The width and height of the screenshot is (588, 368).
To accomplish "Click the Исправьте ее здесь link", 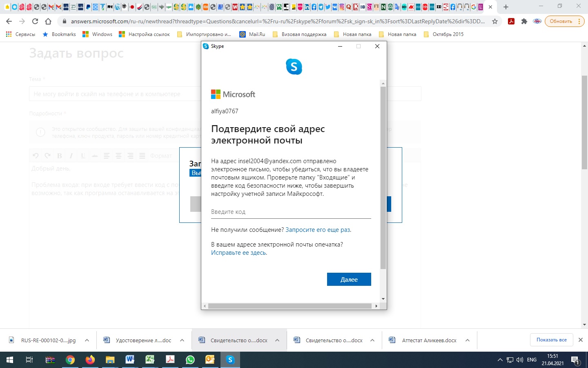I will [238, 253].
